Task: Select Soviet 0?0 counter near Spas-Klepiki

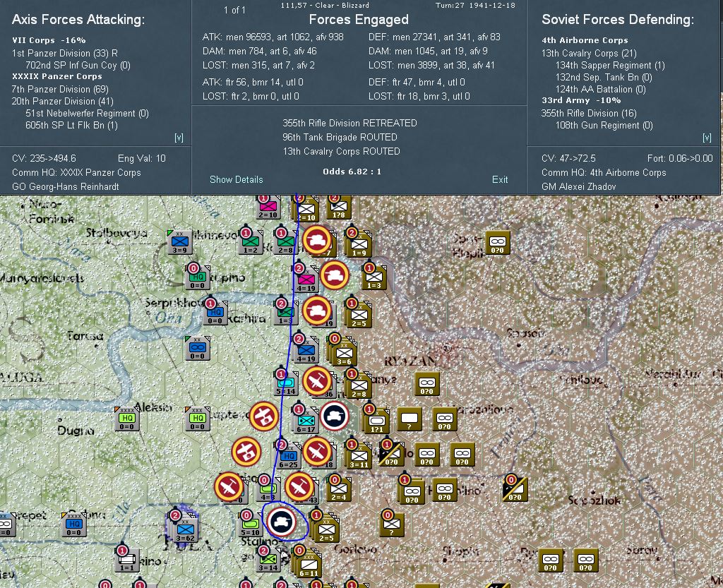Action: 497,242
